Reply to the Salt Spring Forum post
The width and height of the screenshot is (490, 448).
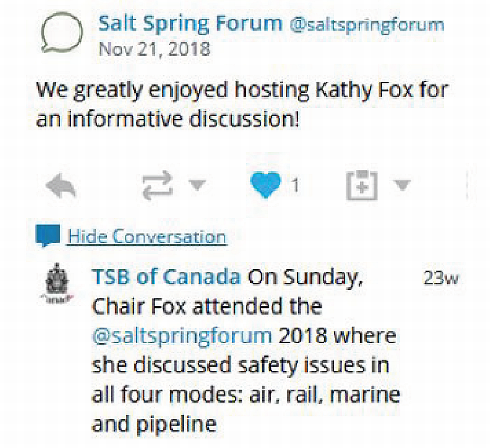pyautogui.click(x=61, y=187)
